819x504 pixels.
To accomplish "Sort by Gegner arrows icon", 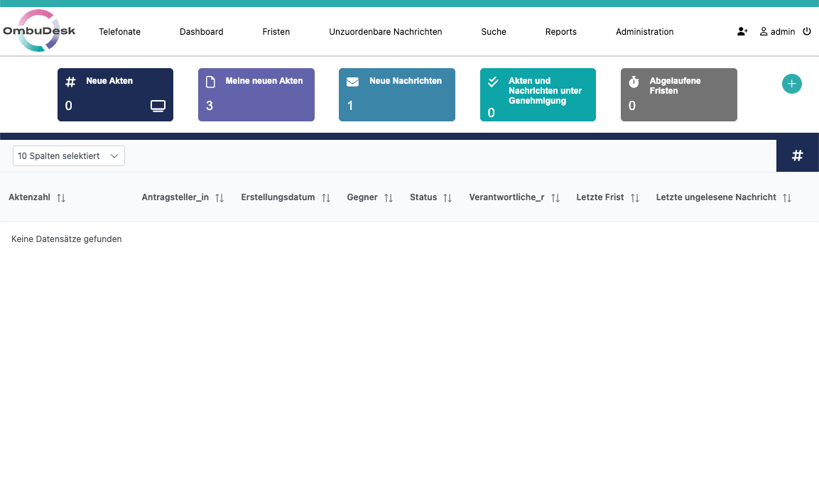I will [x=388, y=198].
